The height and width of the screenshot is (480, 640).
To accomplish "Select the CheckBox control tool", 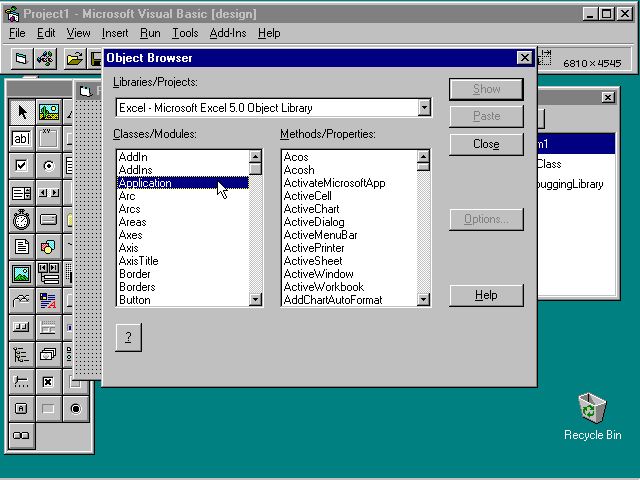I will click(x=21, y=165).
